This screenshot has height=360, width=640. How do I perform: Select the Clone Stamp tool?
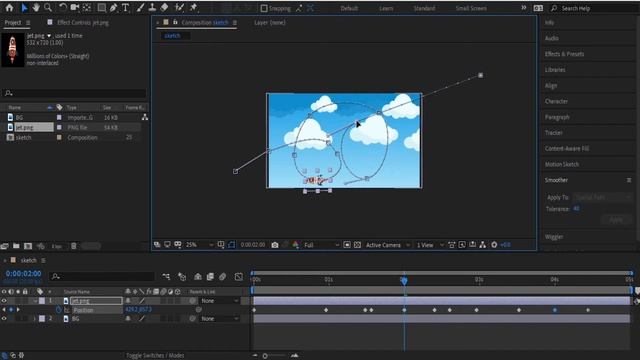pos(152,7)
